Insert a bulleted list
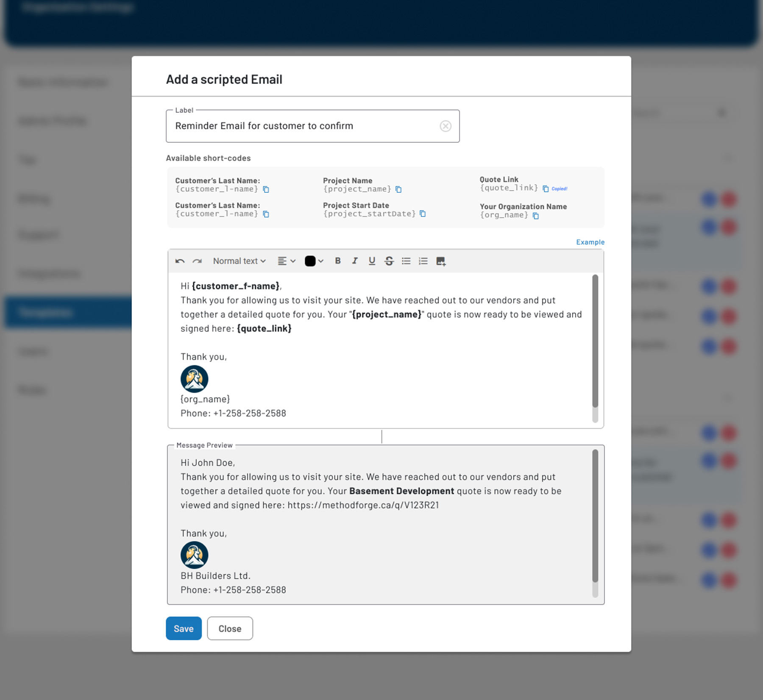Screen dimensions: 763x700 [406, 261]
